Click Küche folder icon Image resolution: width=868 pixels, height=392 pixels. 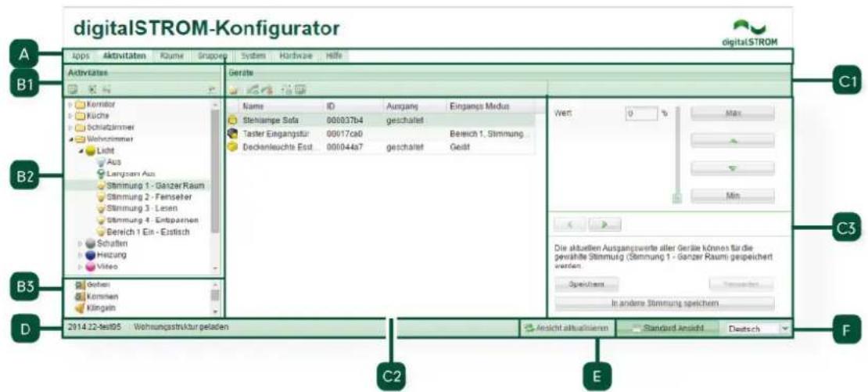(81, 116)
